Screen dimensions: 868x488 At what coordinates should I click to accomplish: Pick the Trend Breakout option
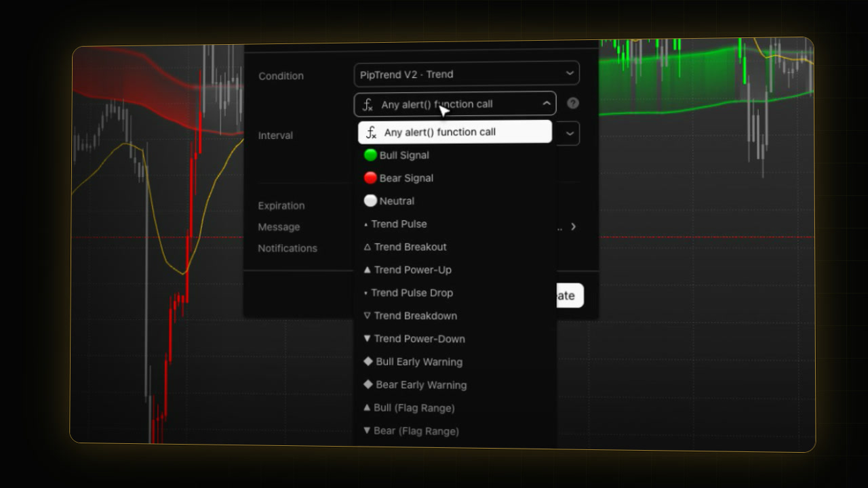click(455, 247)
